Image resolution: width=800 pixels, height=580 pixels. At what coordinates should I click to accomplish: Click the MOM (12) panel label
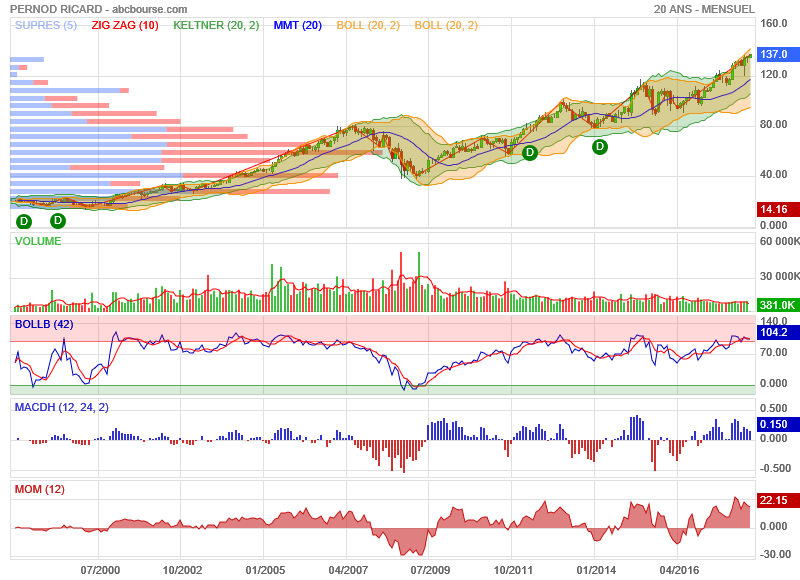(39, 489)
